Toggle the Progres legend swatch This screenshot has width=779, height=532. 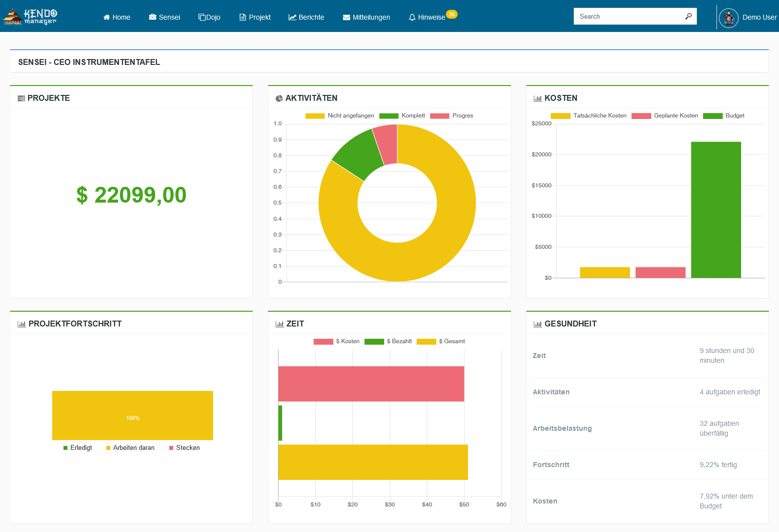tap(439, 116)
